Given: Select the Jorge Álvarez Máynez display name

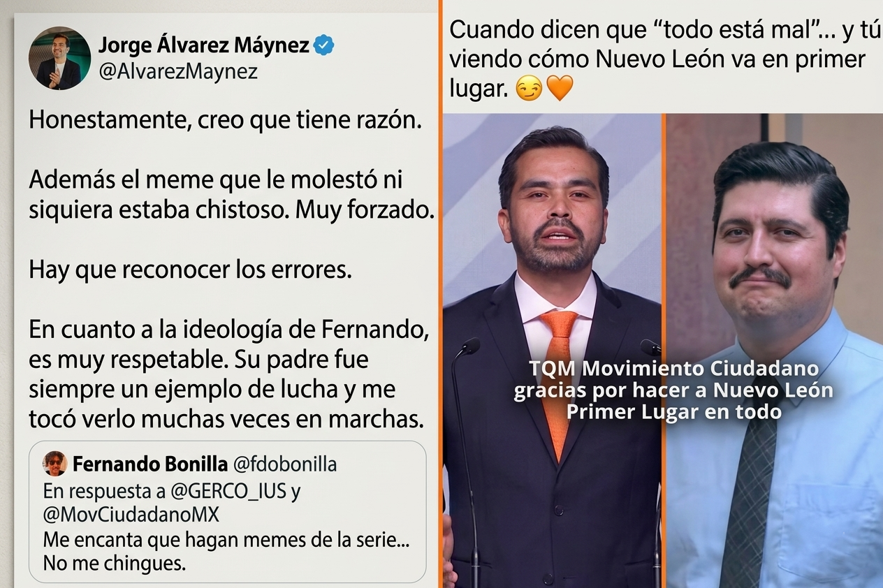Looking at the screenshot, I should [203, 45].
